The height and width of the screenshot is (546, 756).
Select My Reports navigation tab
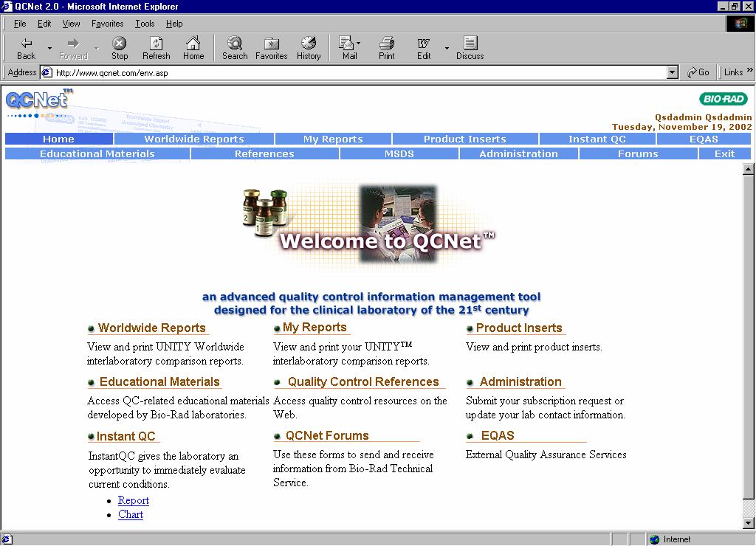coord(333,139)
